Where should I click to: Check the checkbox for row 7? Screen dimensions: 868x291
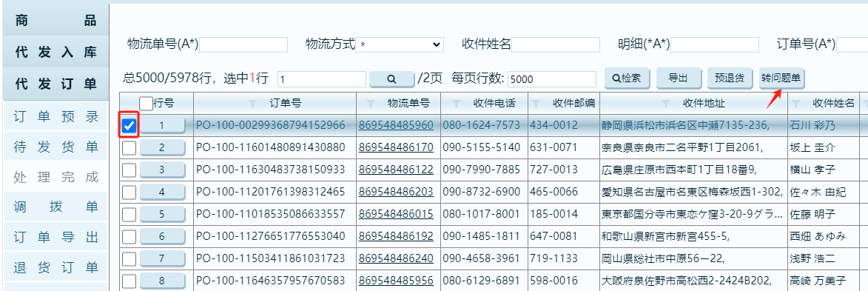point(129,259)
